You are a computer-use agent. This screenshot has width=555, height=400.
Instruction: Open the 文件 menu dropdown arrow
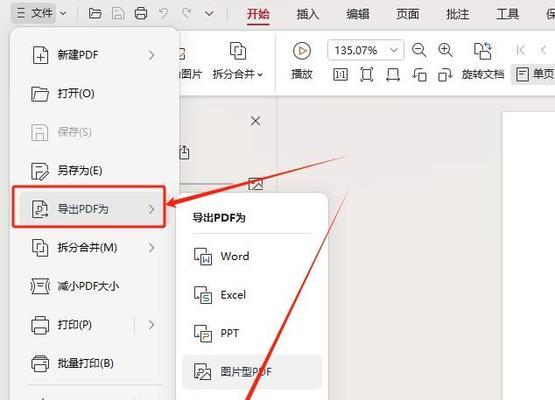pyautogui.click(x=63, y=14)
